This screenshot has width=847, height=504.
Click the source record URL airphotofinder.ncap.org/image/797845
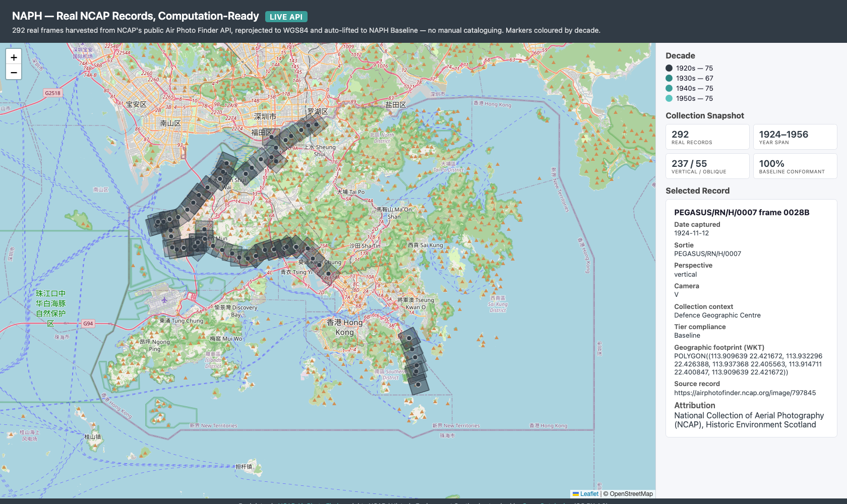point(745,393)
